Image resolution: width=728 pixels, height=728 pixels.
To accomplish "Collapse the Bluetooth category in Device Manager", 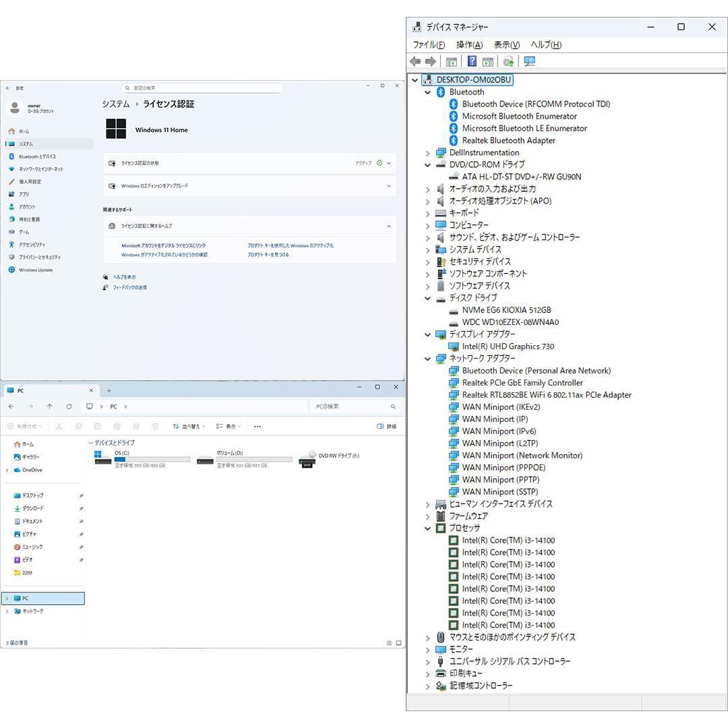I will (427, 92).
